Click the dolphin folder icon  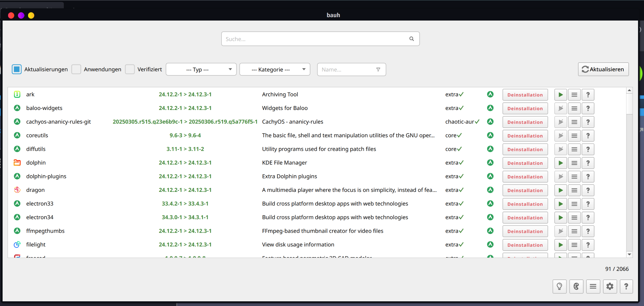(x=17, y=162)
